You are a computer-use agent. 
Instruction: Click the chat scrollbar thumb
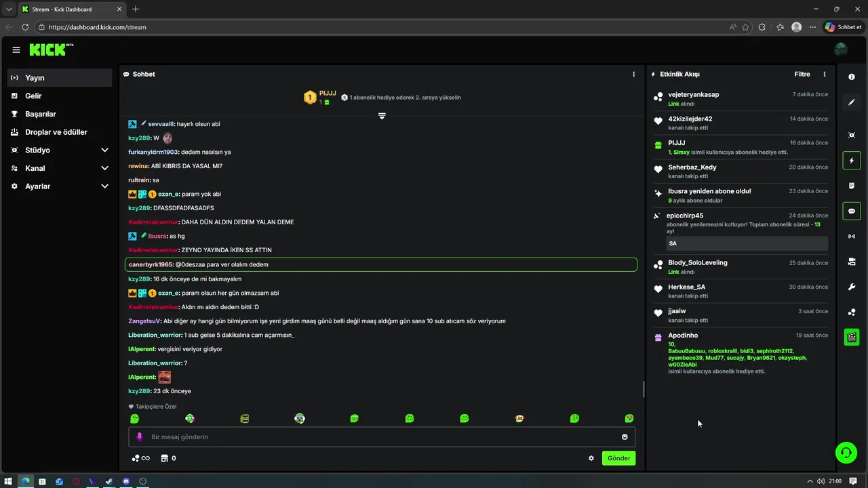click(x=644, y=390)
